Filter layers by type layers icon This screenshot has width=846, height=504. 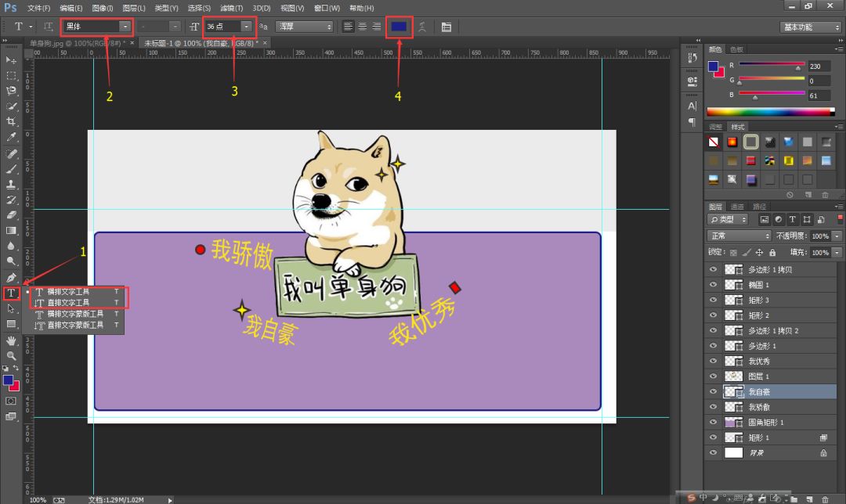793,219
